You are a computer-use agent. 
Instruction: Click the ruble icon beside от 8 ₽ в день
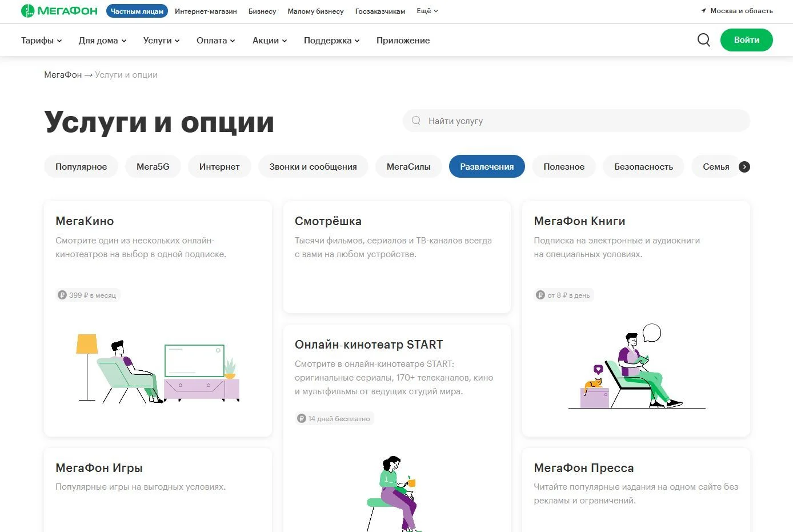click(x=540, y=295)
